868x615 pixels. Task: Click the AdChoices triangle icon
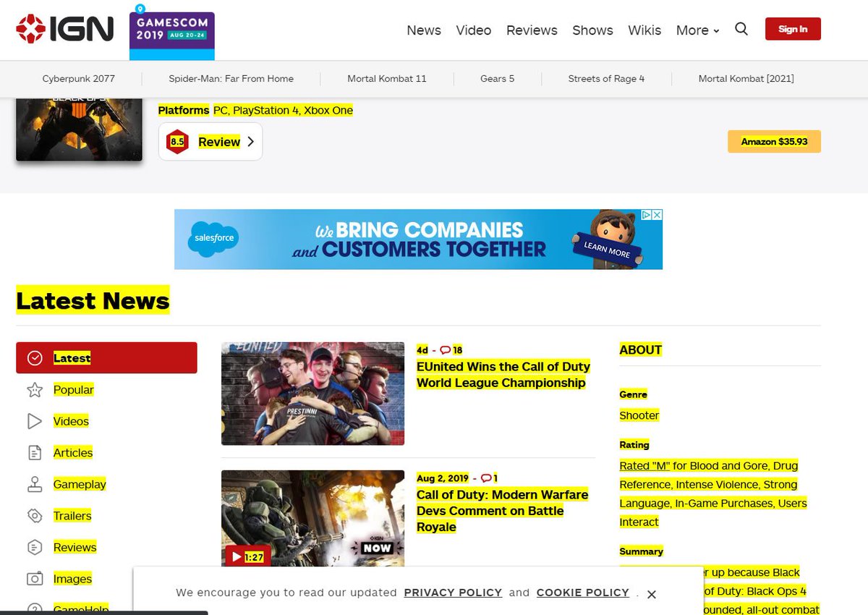coord(647,215)
